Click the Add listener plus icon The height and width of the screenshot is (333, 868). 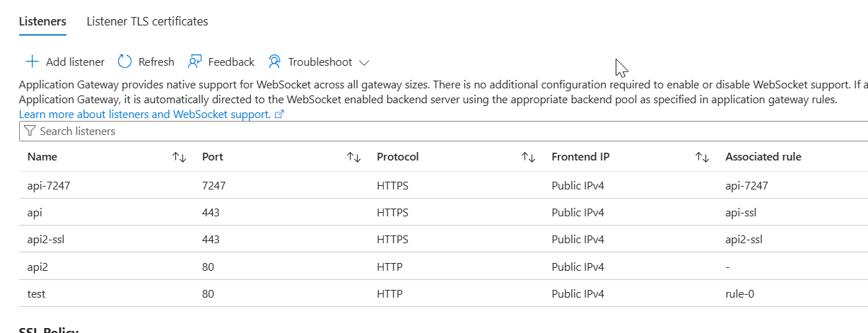(x=32, y=62)
